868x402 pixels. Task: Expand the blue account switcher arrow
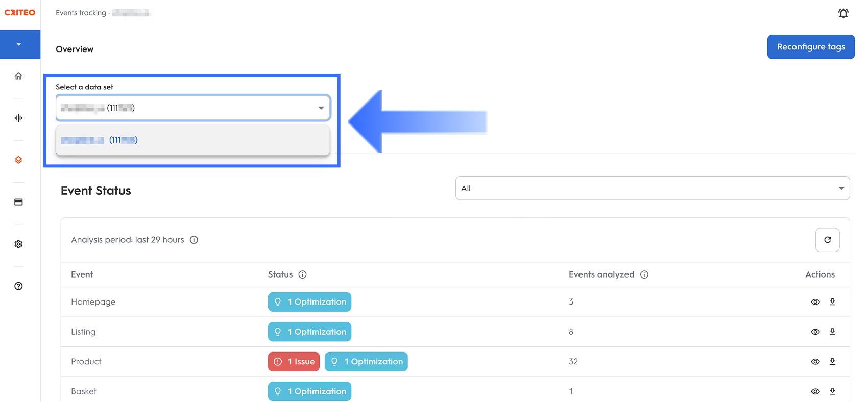click(19, 44)
